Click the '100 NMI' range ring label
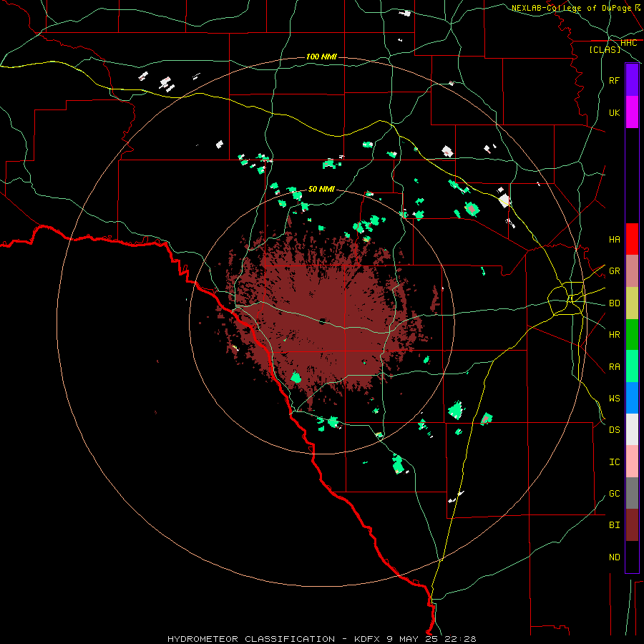 pos(321,57)
